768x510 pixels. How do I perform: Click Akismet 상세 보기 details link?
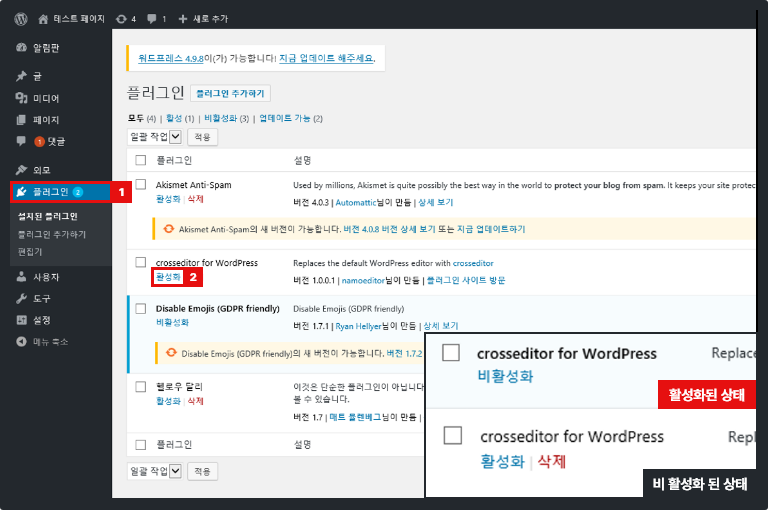[435, 202]
